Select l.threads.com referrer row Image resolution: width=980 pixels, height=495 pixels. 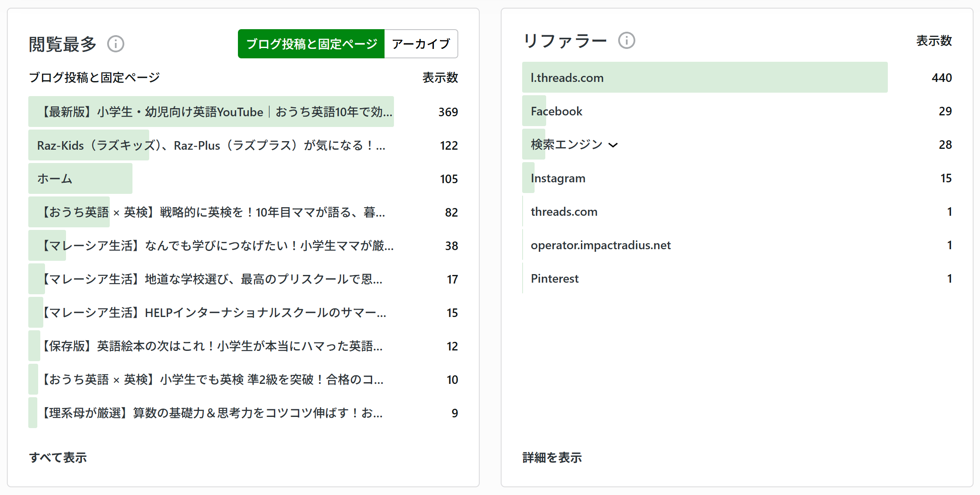point(567,78)
